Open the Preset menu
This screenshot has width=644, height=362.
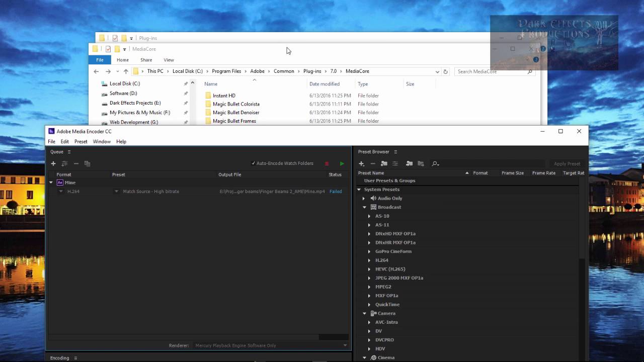(80, 142)
